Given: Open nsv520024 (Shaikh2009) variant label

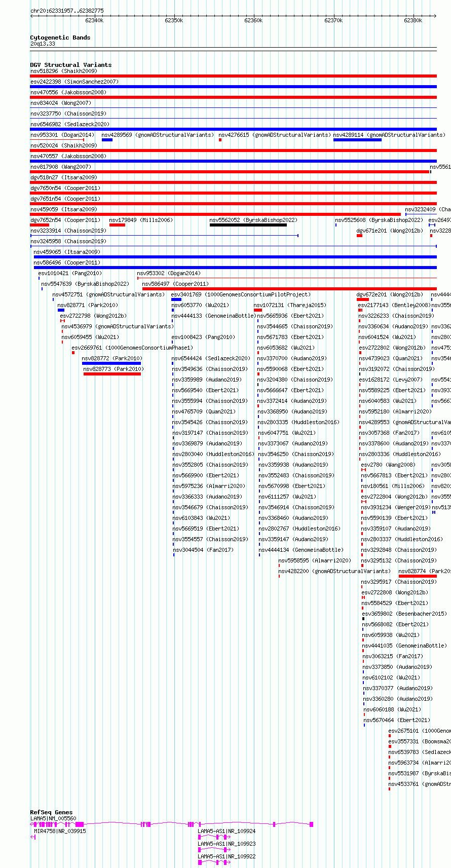Looking at the screenshot, I should coord(64,146).
